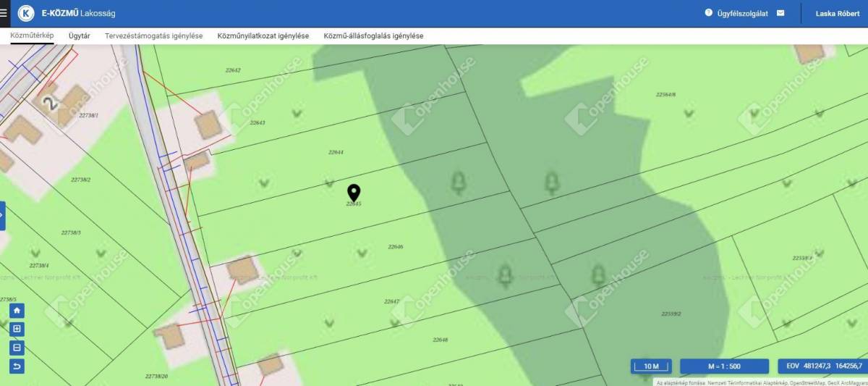The image size is (868, 386).
Task: Click the E-KÖZMŰ logo icon
Action: (x=26, y=13)
